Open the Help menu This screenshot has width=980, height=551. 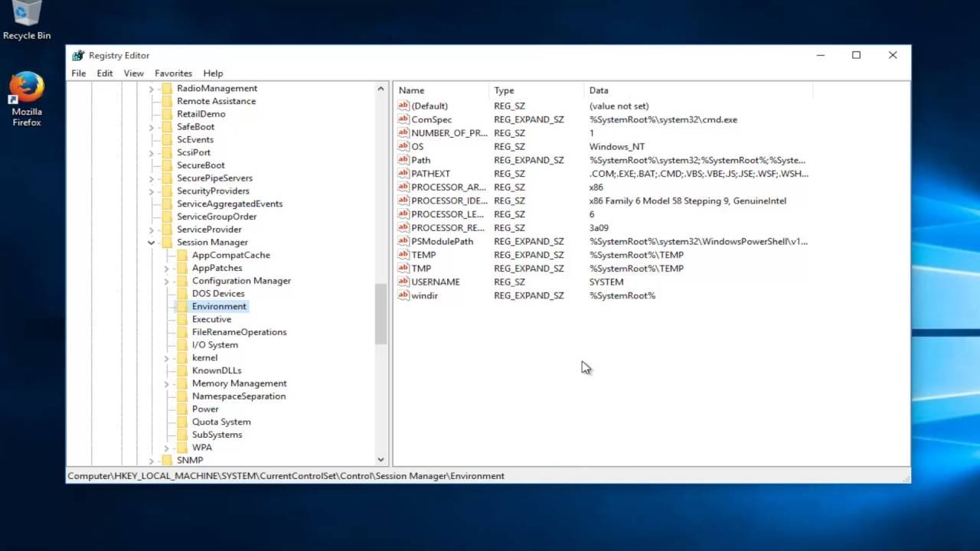213,73
